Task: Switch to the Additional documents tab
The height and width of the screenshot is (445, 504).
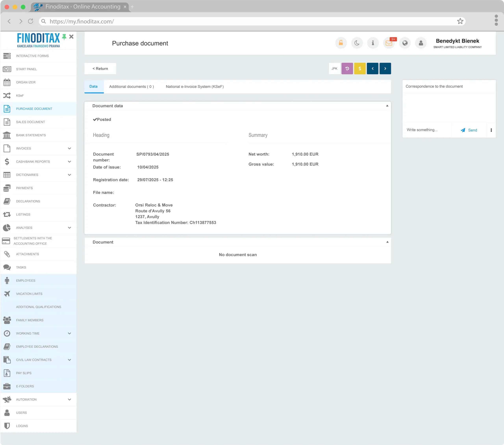Action: pyautogui.click(x=132, y=87)
